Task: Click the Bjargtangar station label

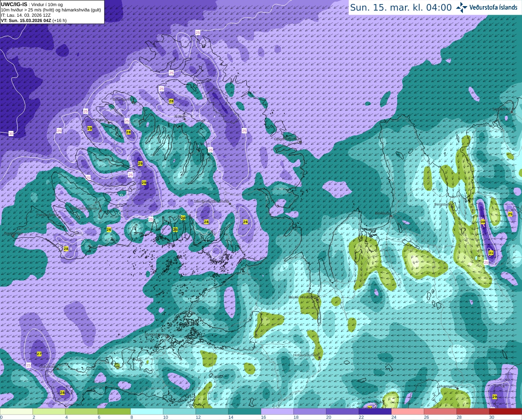Action: (x=13, y=234)
